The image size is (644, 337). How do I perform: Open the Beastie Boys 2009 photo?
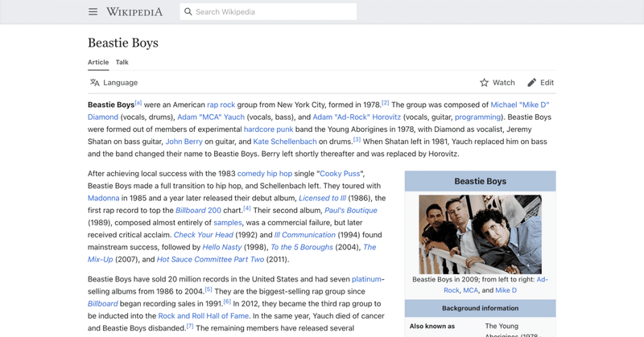coord(480,233)
